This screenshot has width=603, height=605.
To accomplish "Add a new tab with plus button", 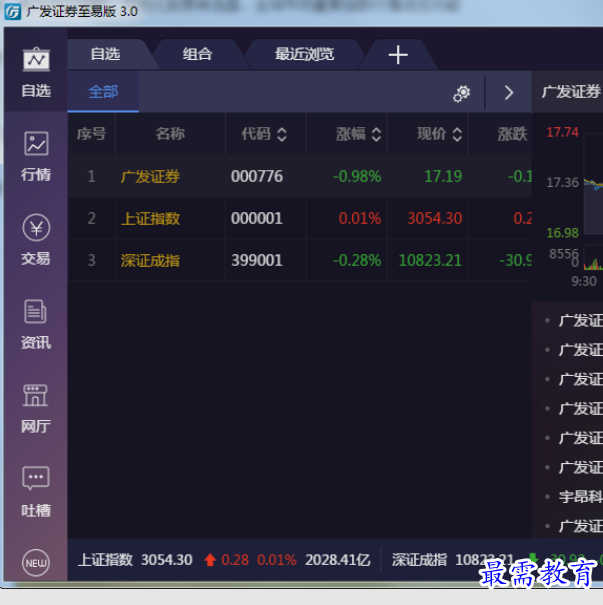I will pos(398,54).
